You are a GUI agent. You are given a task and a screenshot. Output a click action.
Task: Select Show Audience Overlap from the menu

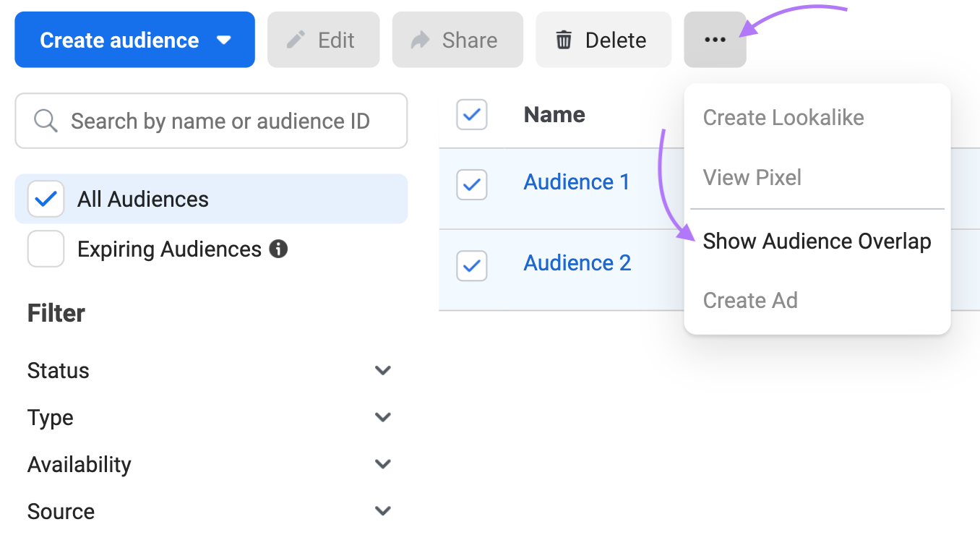click(x=817, y=241)
